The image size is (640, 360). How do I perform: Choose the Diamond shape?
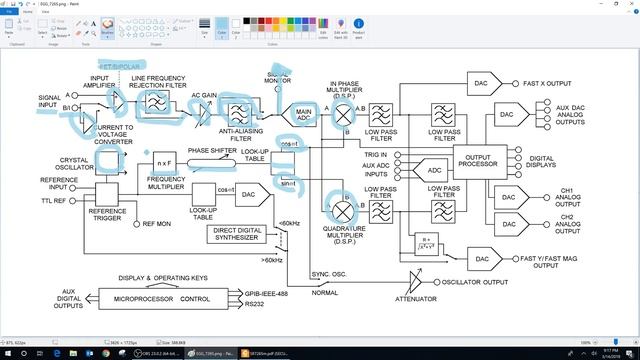(x=129, y=28)
